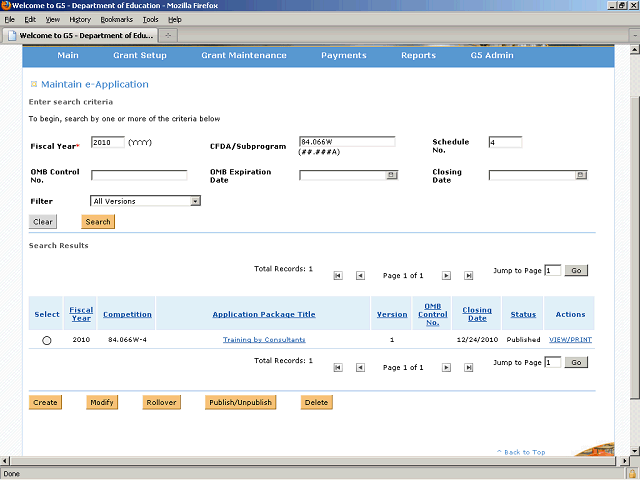Click the Search button
This screenshot has height=480, width=640.
tap(98, 222)
